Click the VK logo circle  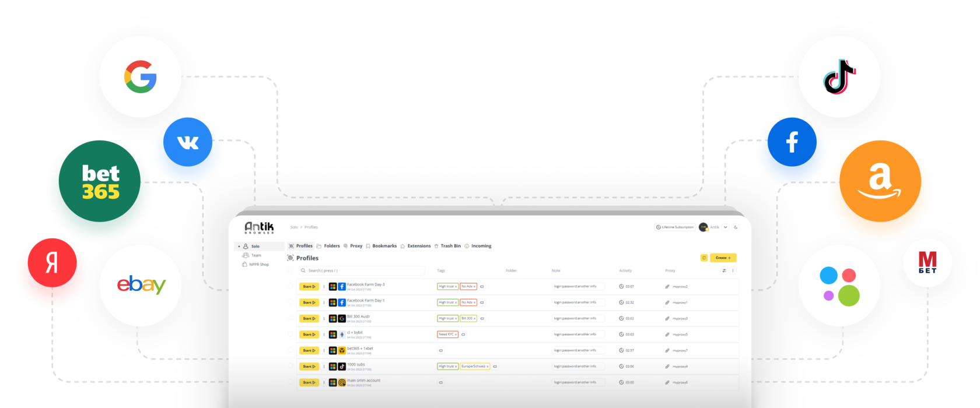(x=188, y=142)
